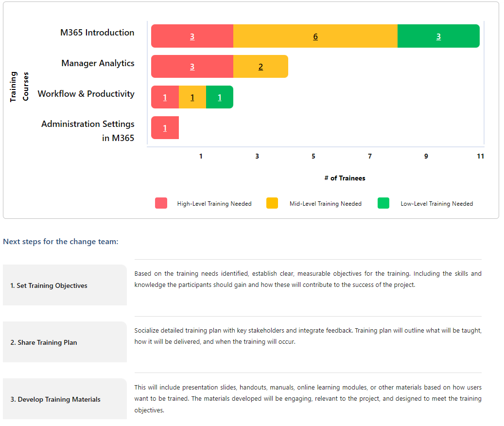The image size is (504, 426).
Task: Click red 1 segment in Workflow & Productivity
Action: tap(165, 97)
